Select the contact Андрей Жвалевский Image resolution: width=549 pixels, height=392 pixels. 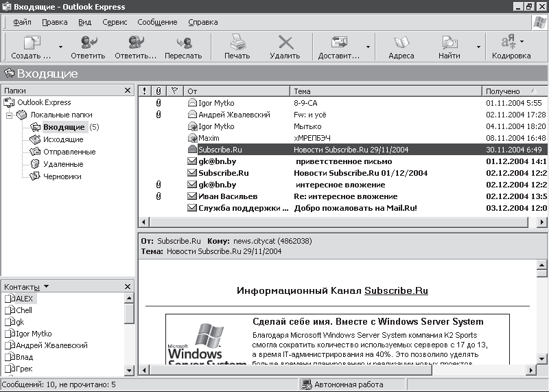click(51, 345)
